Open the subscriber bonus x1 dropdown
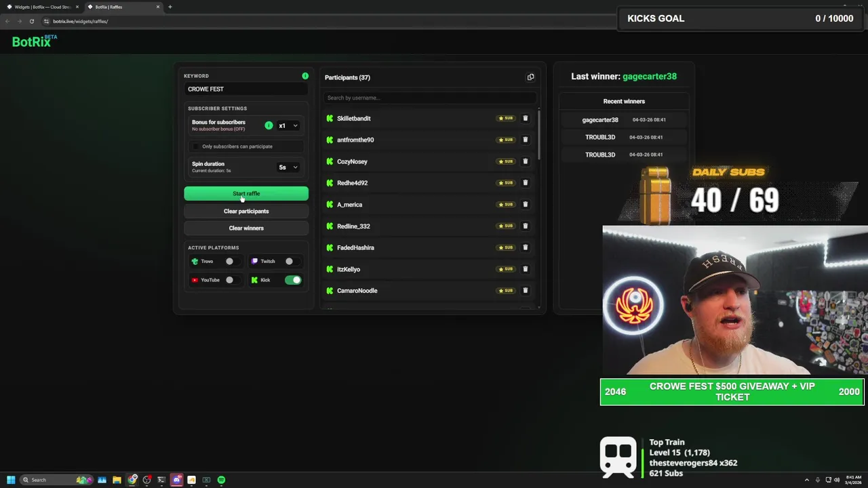The height and width of the screenshot is (488, 868). pos(288,125)
